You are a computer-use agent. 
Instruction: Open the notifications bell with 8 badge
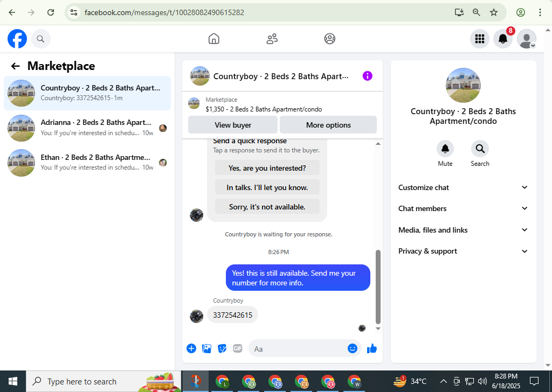coord(503,39)
